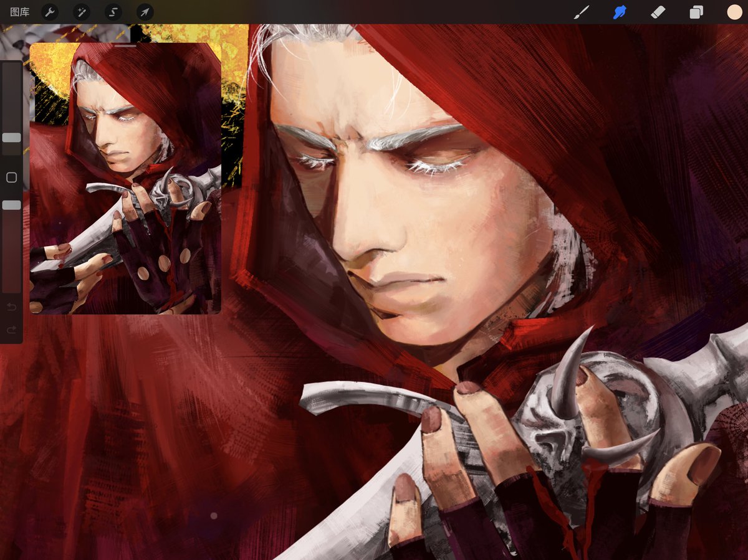
Task: Tap the square modify button in sidebar
Action: click(x=11, y=178)
